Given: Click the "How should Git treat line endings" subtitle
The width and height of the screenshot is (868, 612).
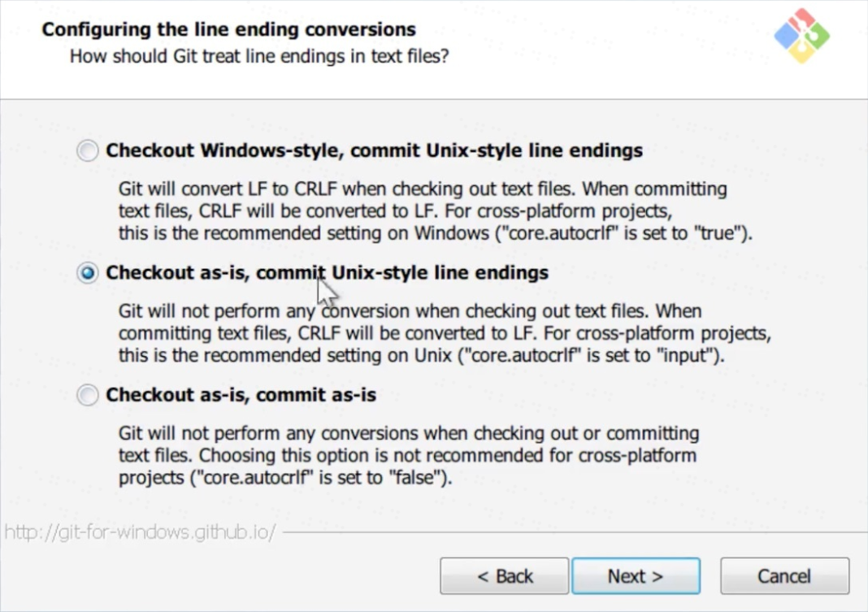Looking at the screenshot, I should pos(258,57).
